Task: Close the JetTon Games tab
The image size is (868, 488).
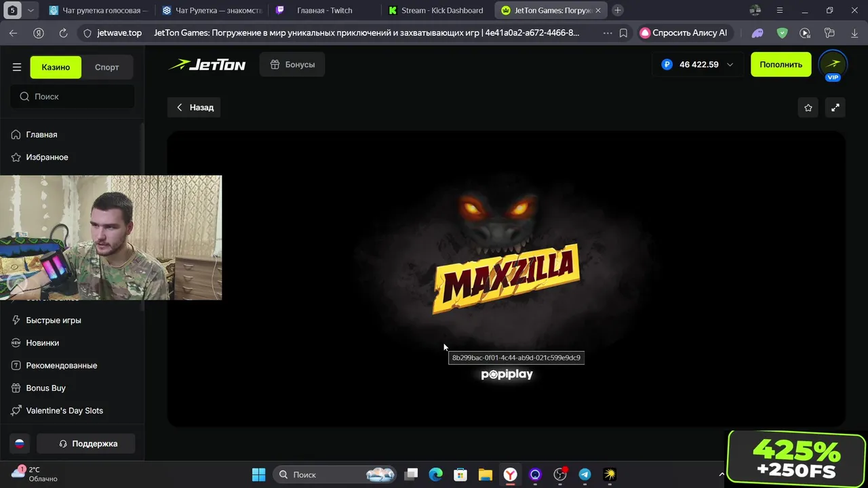Action: pos(598,10)
